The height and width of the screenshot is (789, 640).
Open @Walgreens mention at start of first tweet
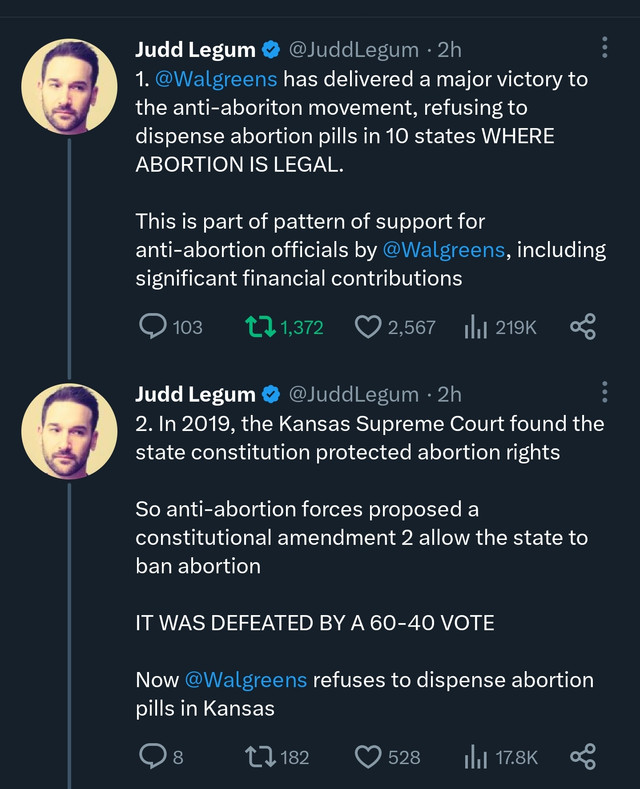[216, 80]
